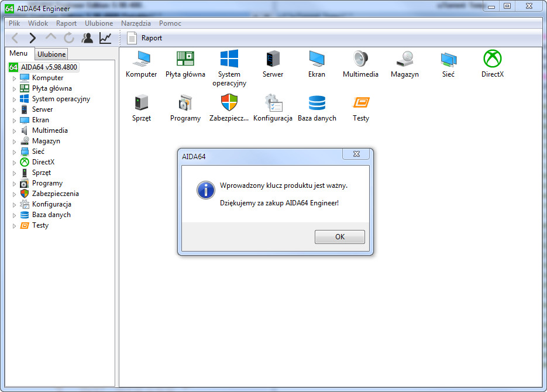The height and width of the screenshot is (392, 547).
Task: Expand the Płyta główna tree node arrow
Action: point(14,88)
